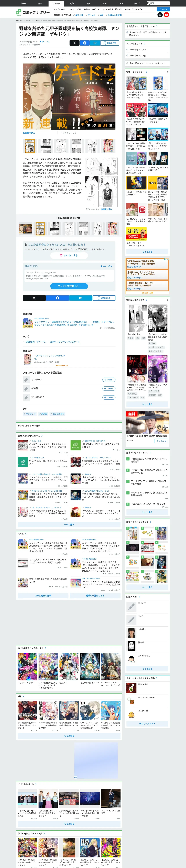Click the 試し読みあり tag chip under タグ
The height and width of the screenshot is (868, 186).
(57, 414)
